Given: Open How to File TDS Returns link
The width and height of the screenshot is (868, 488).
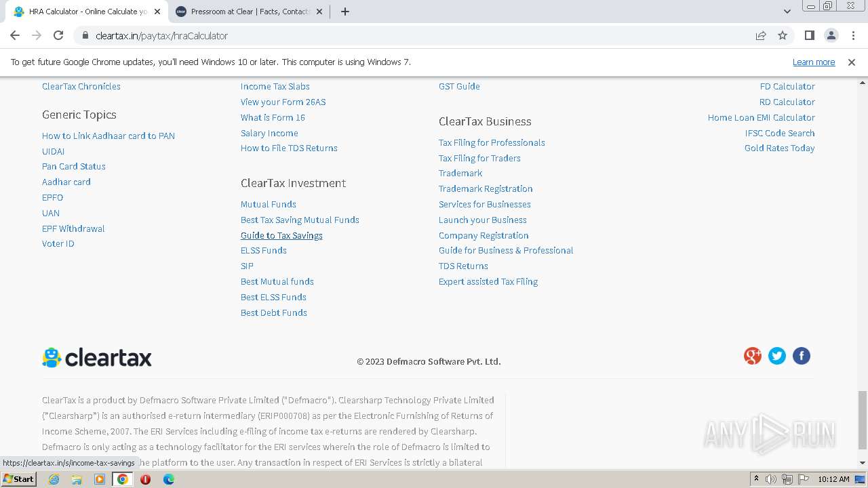Looking at the screenshot, I should tap(289, 148).
